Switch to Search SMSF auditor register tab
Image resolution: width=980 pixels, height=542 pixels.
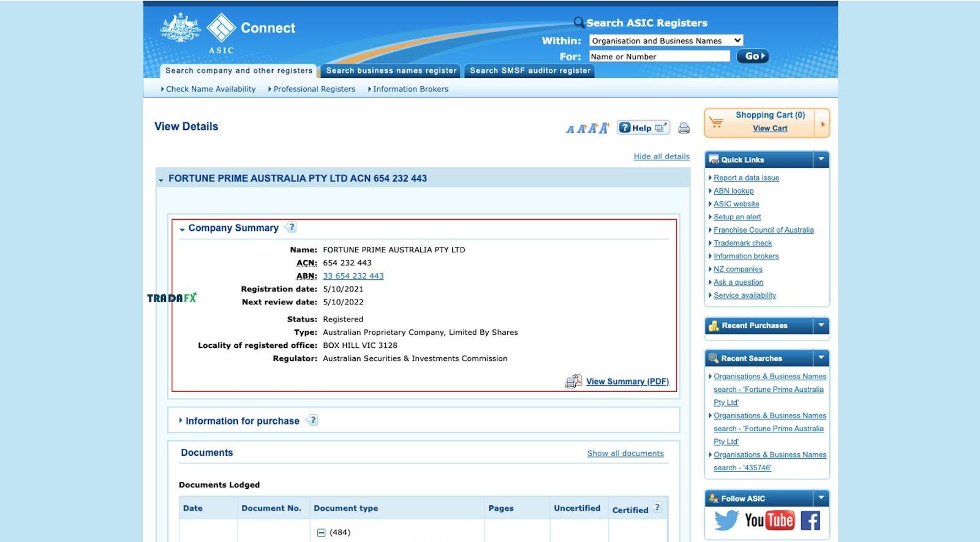pyautogui.click(x=530, y=71)
